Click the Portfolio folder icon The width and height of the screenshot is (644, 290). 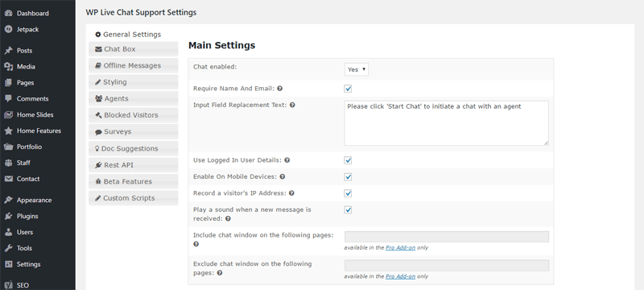(x=8, y=147)
